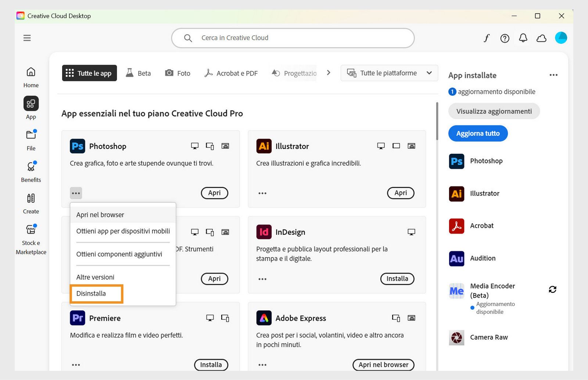Click the update refresh icon beside Media Encoder (Beta)

553,290
